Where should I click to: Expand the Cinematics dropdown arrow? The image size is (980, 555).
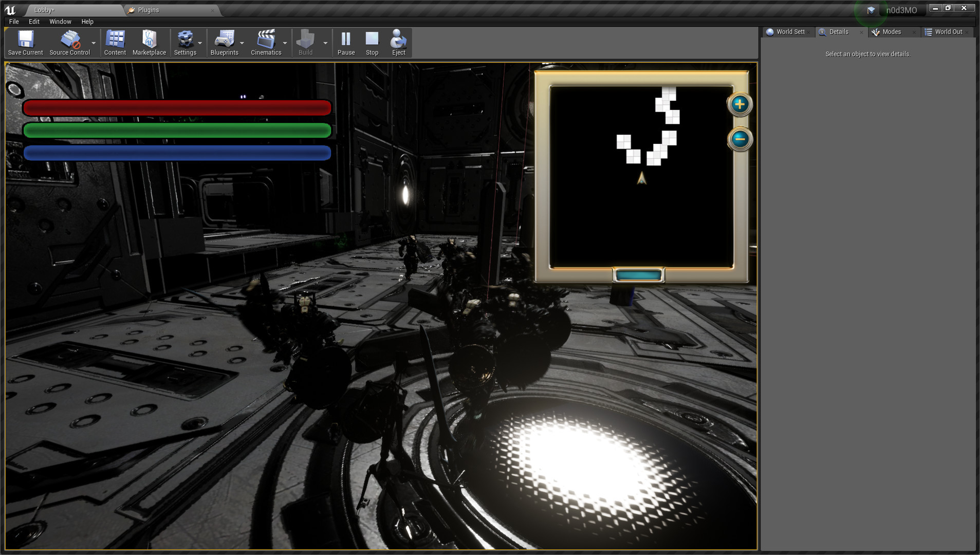coord(285,43)
